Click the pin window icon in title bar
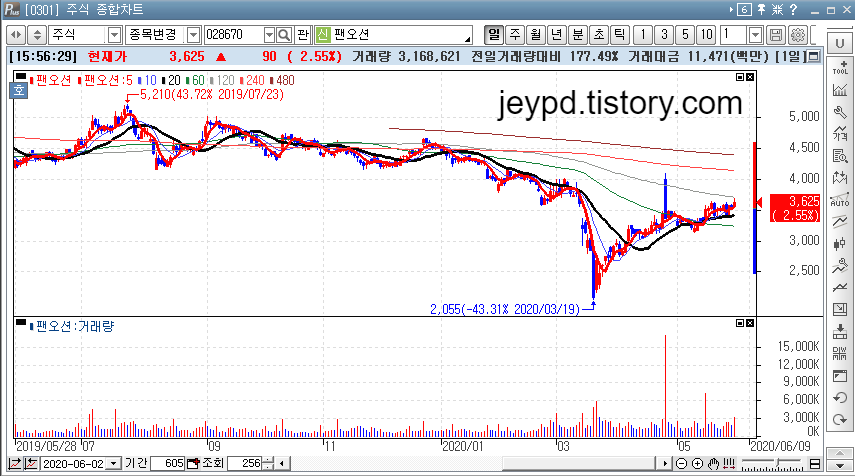This screenshot has height=476, width=855. (x=761, y=9)
